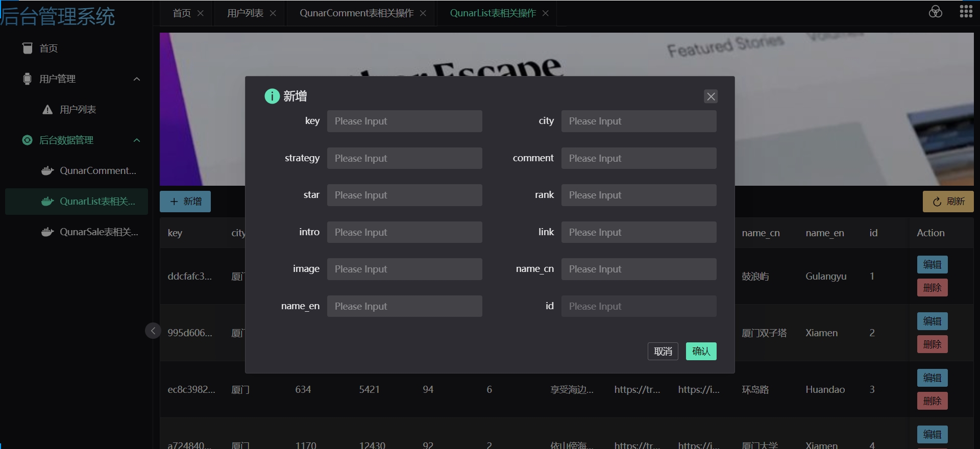980x449 pixels.
Task: Focus the intro input field
Action: 405,232
